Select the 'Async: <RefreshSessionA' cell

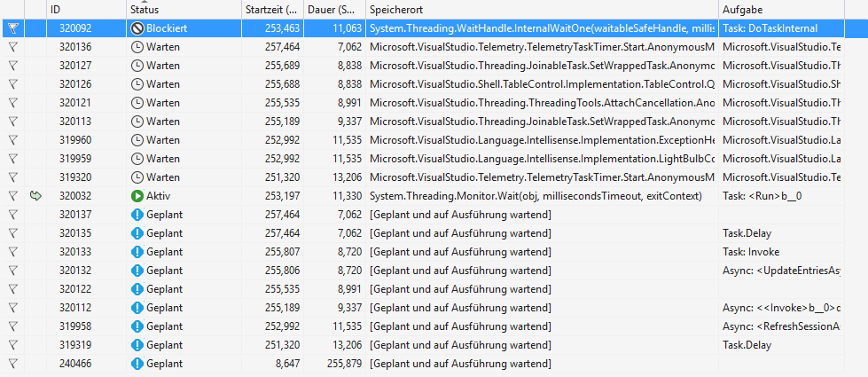(781, 326)
